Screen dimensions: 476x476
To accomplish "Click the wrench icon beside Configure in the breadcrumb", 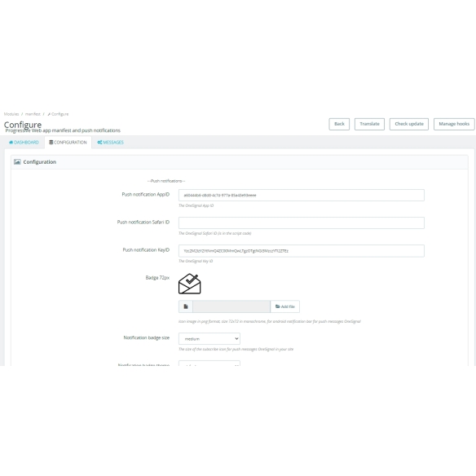I will [x=49, y=114].
